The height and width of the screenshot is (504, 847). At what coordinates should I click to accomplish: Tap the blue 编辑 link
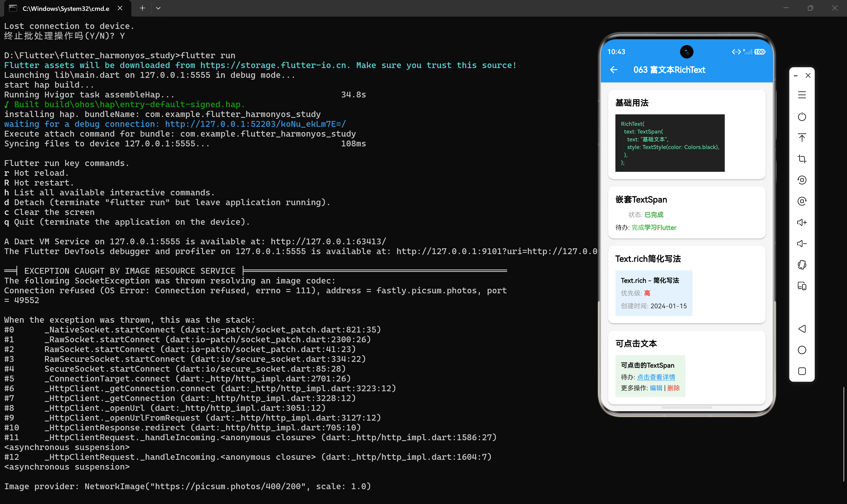pyautogui.click(x=656, y=388)
